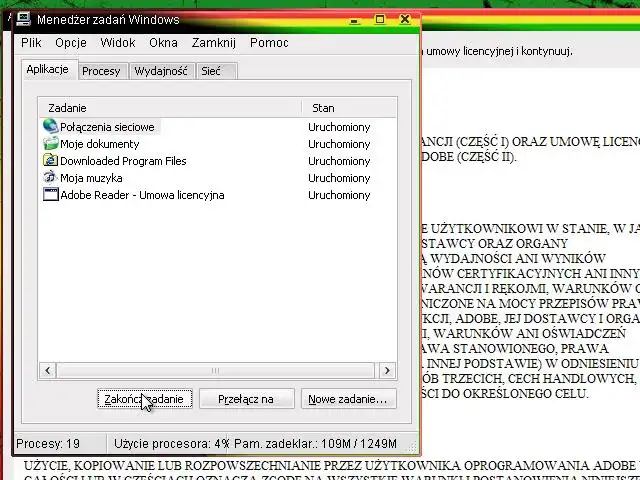Switch to the Wydajność tab
Viewport: 640px width, 480px height.
coord(161,71)
